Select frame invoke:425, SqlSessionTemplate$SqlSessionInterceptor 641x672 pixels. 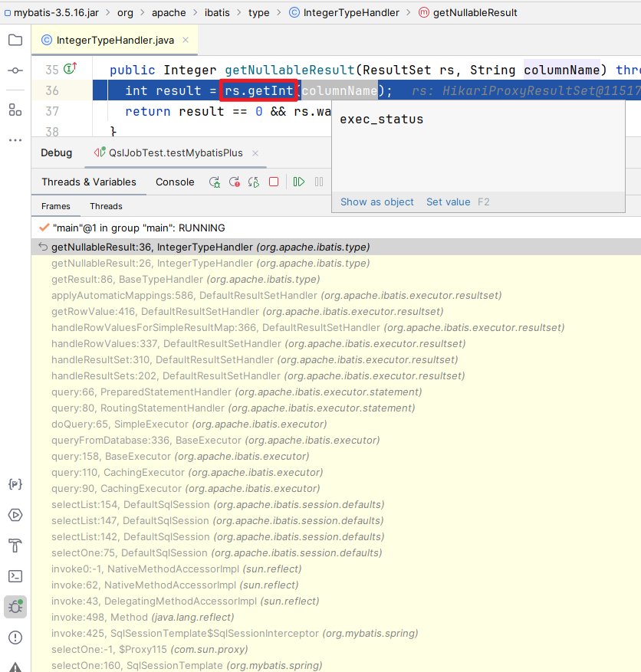[336, 633]
